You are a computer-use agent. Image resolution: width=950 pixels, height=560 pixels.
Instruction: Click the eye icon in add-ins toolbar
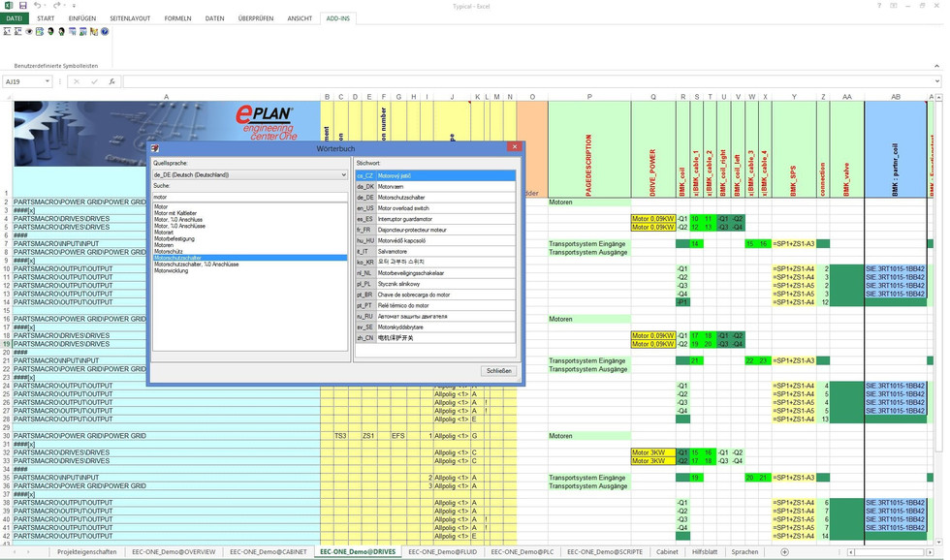[29, 31]
